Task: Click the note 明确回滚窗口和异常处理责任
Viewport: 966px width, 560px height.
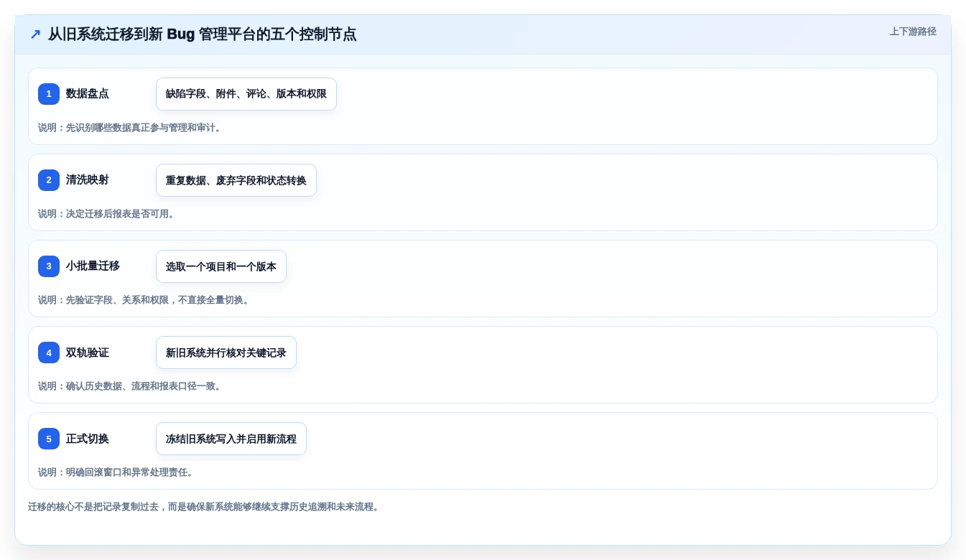Action: coord(116,472)
